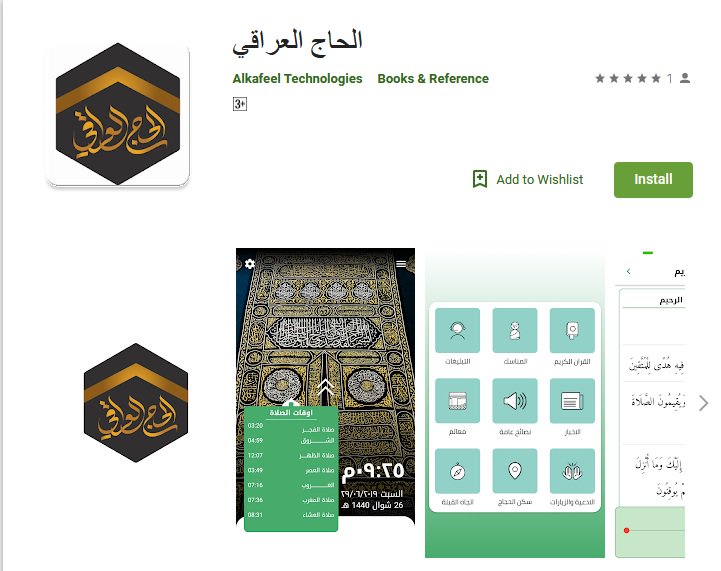Click the location pin pilgrims housing tile
This screenshot has height=571, width=721.
(515, 471)
